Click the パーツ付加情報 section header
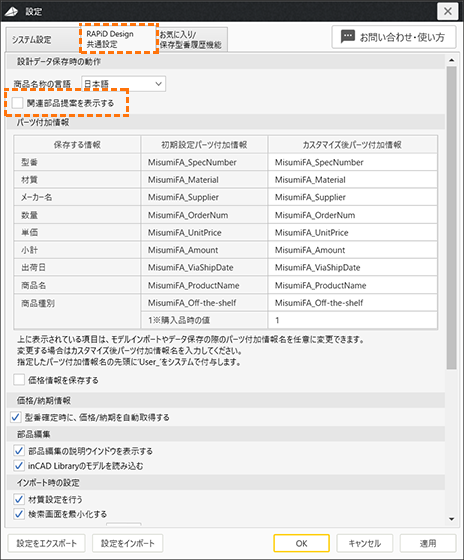This screenshot has width=464, height=560. tap(226, 122)
